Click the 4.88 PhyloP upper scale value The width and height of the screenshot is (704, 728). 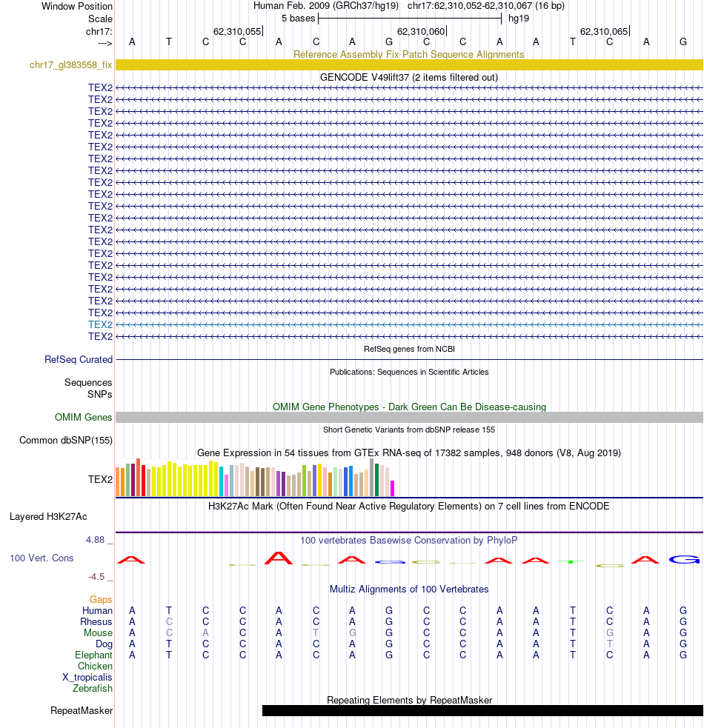[x=96, y=539]
